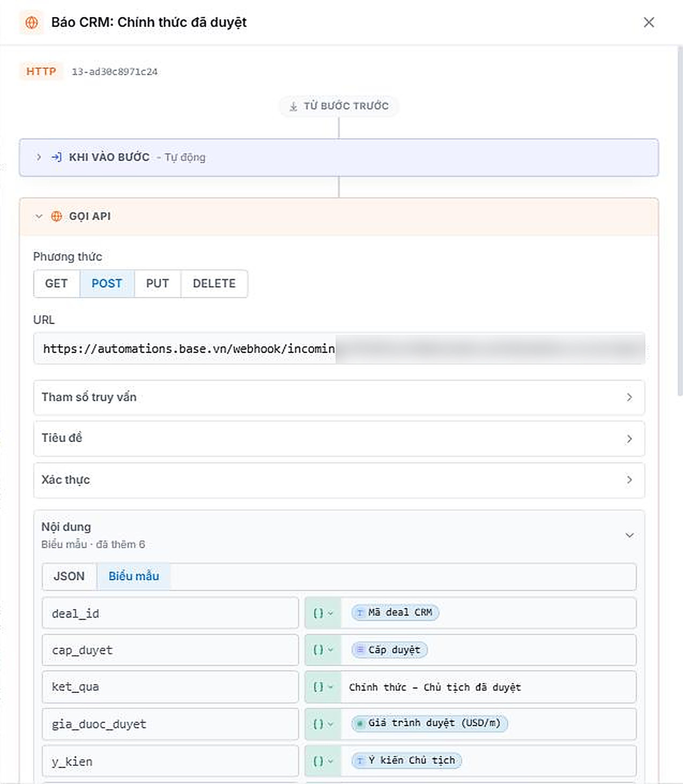The height and width of the screenshot is (784, 683).
Task: Expand the Xác thực section
Action: tap(339, 480)
